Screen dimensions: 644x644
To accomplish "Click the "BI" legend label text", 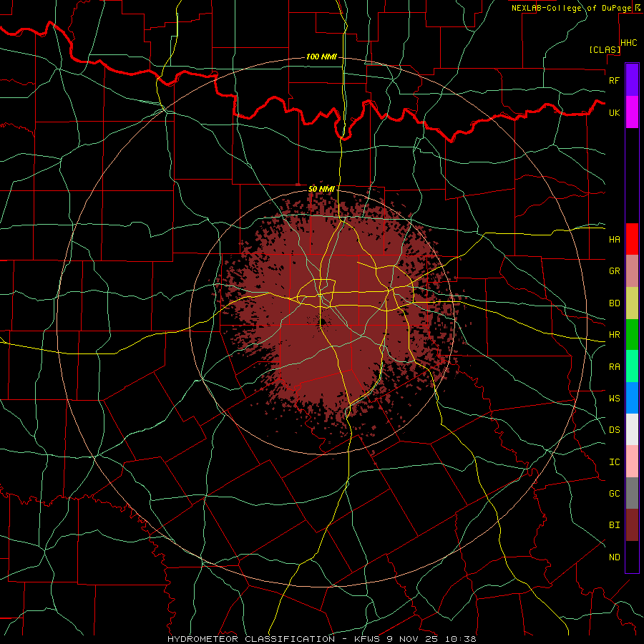I will pos(614,525).
